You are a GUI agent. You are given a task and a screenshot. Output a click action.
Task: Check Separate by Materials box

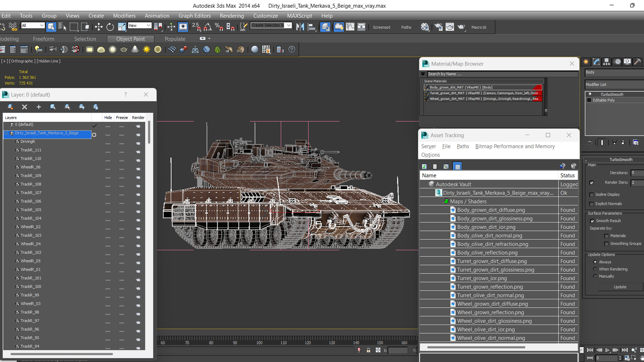(x=606, y=236)
